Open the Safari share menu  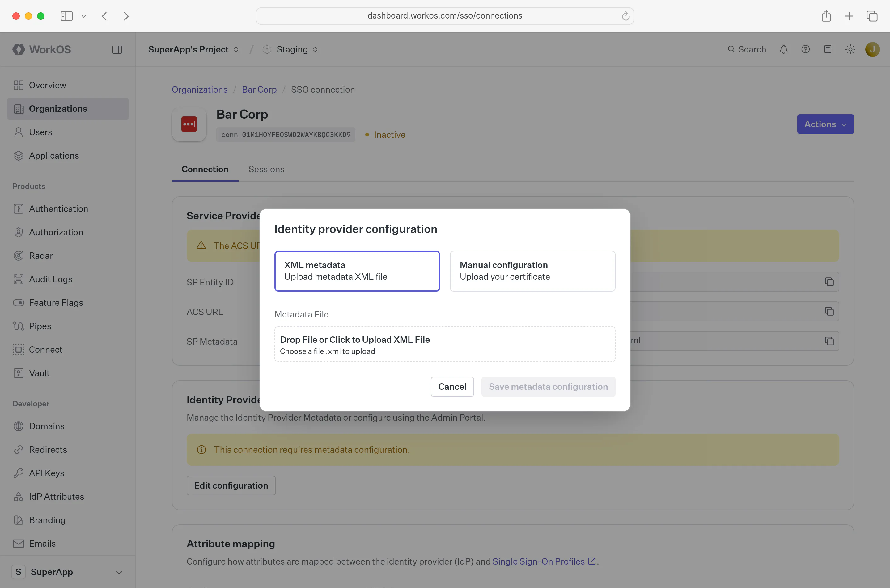click(x=826, y=16)
